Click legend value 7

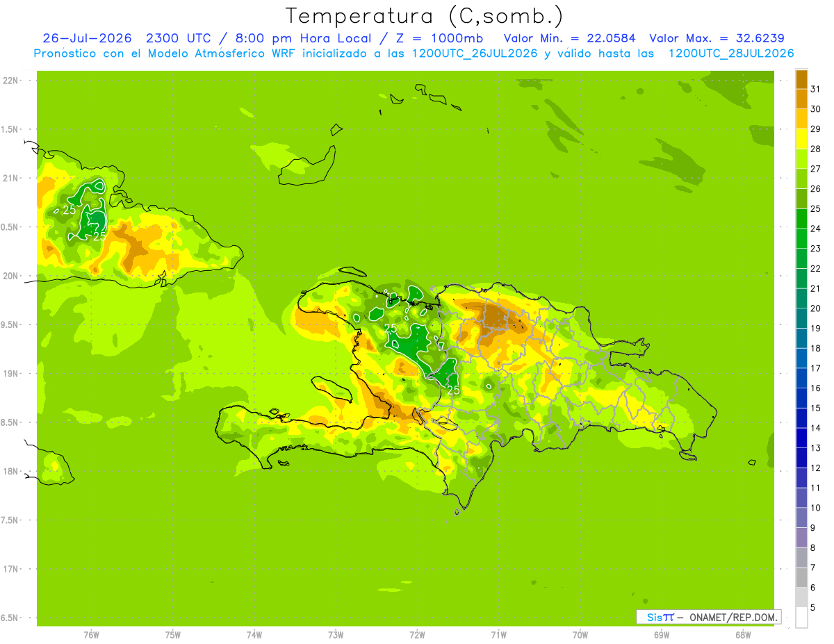click(x=813, y=568)
